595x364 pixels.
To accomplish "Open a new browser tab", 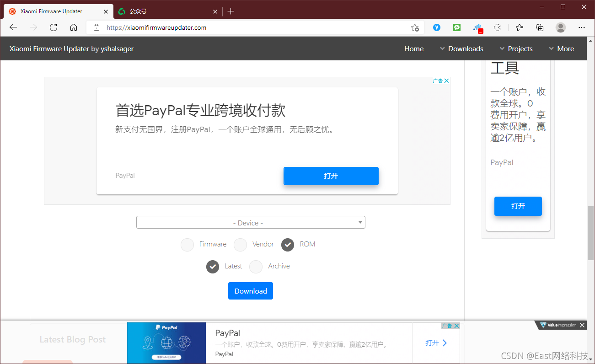I will (x=230, y=11).
